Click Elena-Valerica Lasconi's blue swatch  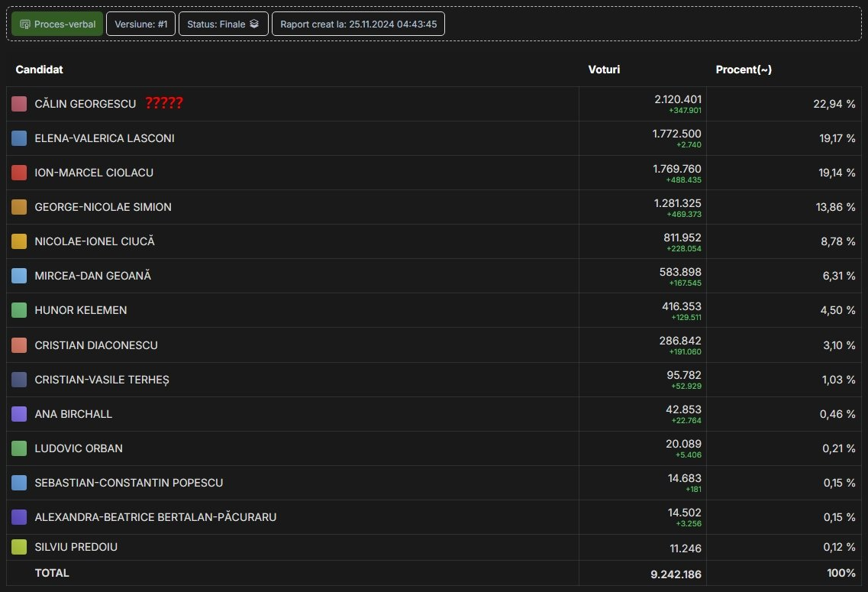pyautogui.click(x=19, y=138)
